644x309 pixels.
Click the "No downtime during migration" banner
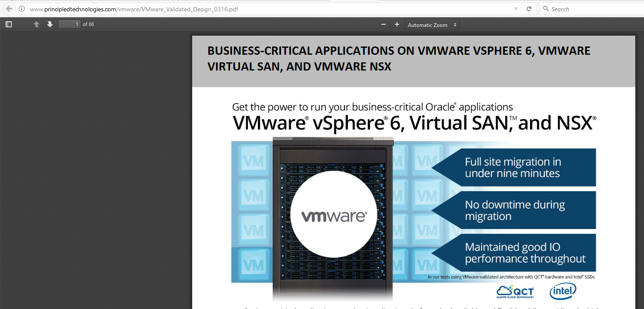(517, 210)
